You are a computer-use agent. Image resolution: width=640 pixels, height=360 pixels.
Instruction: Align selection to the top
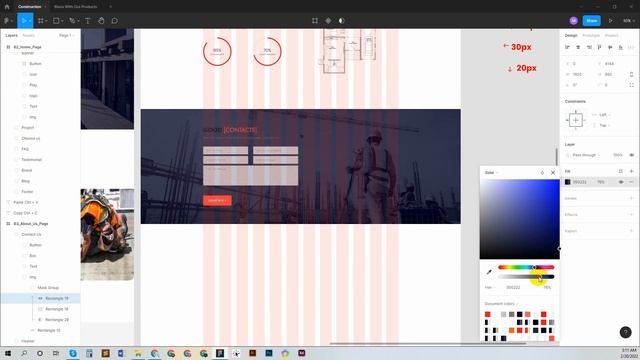click(x=599, y=47)
